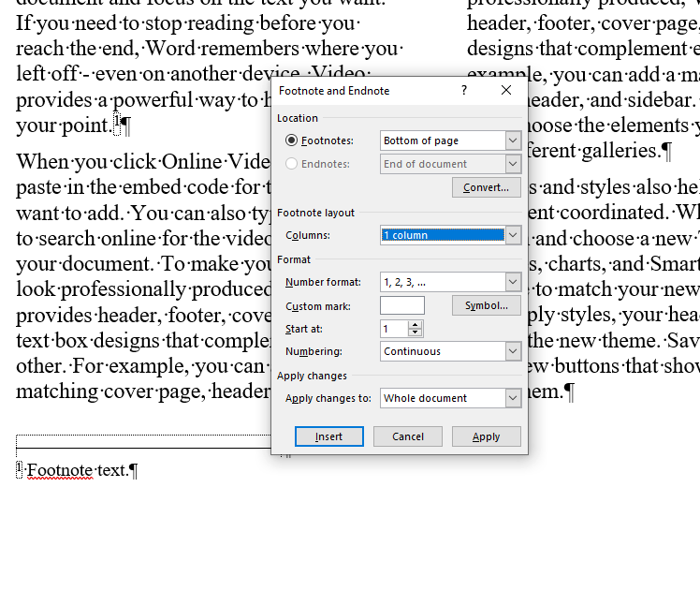Click the footnote number before 'Footnote text.'

[x=20, y=467]
